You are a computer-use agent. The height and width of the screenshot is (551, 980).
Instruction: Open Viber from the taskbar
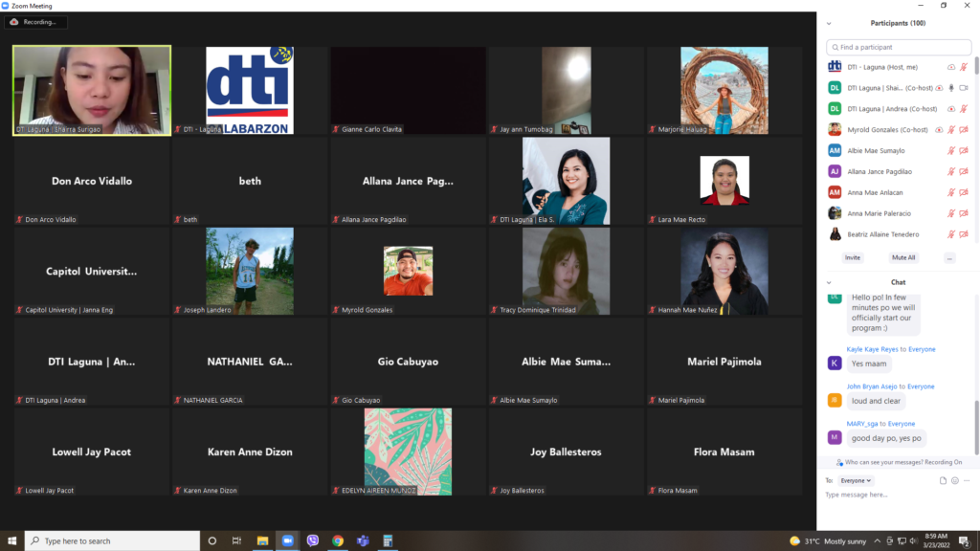coord(313,540)
